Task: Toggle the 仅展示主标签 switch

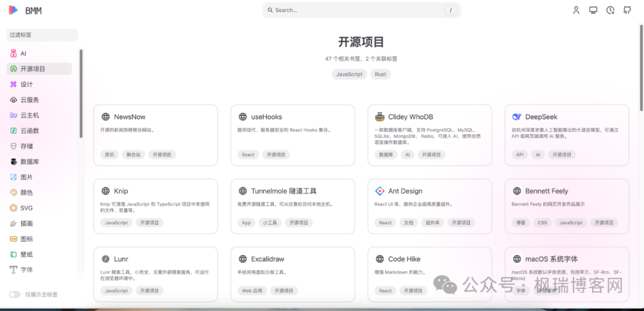Action: click(15, 294)
